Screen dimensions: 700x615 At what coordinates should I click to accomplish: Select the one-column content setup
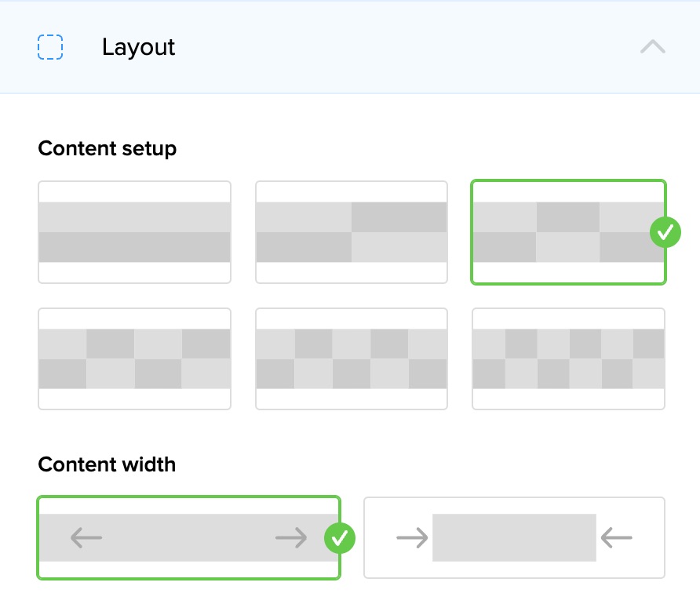134,232
